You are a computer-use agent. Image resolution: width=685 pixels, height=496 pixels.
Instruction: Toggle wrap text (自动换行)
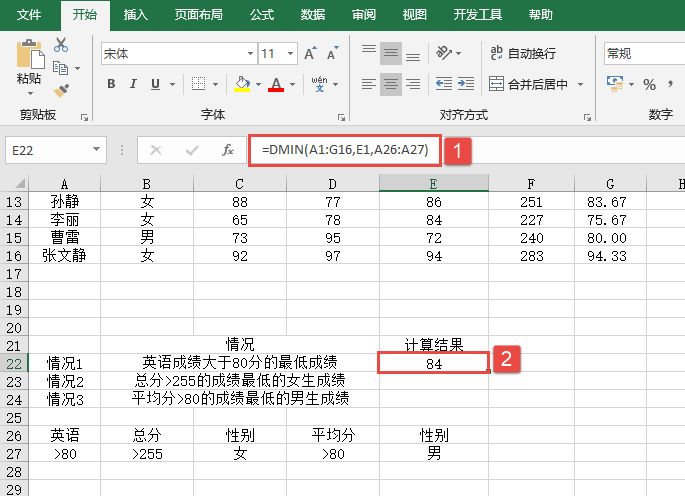point(522,53)
